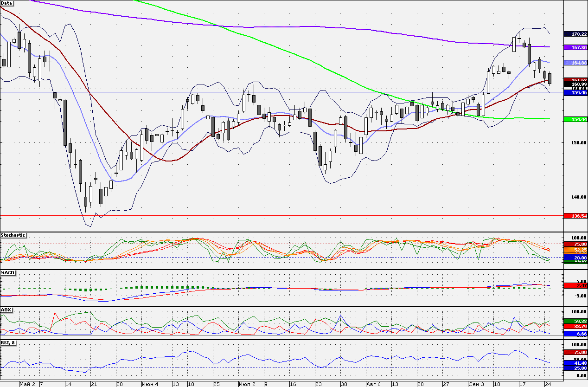Screen dimensions: 588x387
Task: Click the green 59.38 ADX value tag
Action: (575, 321)
